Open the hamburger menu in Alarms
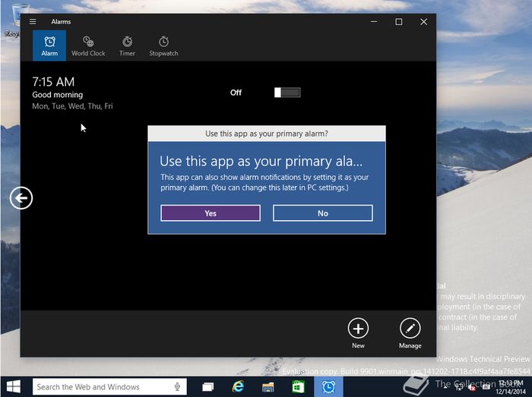532x397 pixels. 33,22
